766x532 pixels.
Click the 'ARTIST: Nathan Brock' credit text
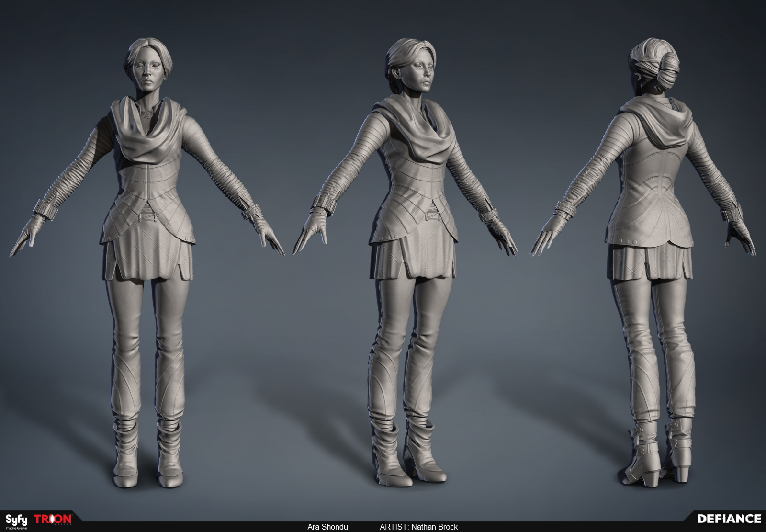tap(418, 527)
